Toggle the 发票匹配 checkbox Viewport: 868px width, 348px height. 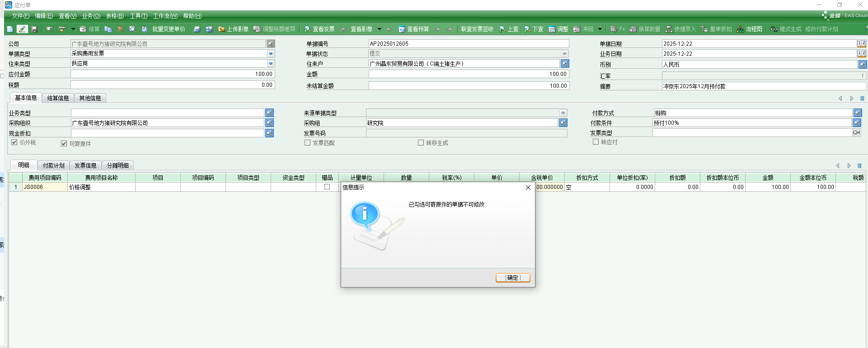[x=307, y=143]
